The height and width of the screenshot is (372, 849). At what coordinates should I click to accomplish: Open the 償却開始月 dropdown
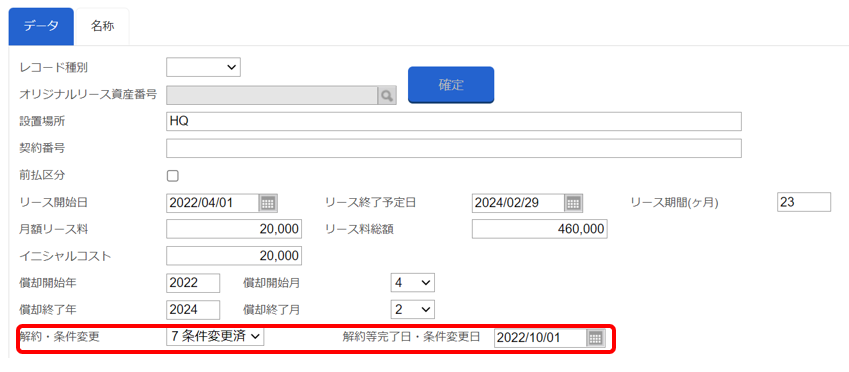[x=413, y=283]
